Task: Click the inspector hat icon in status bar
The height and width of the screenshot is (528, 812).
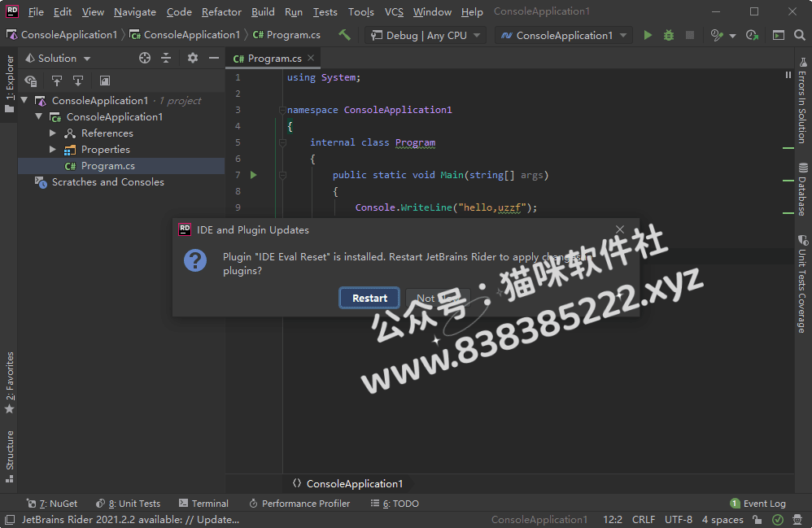Action: pyautogui.click(x=797, y=519)
